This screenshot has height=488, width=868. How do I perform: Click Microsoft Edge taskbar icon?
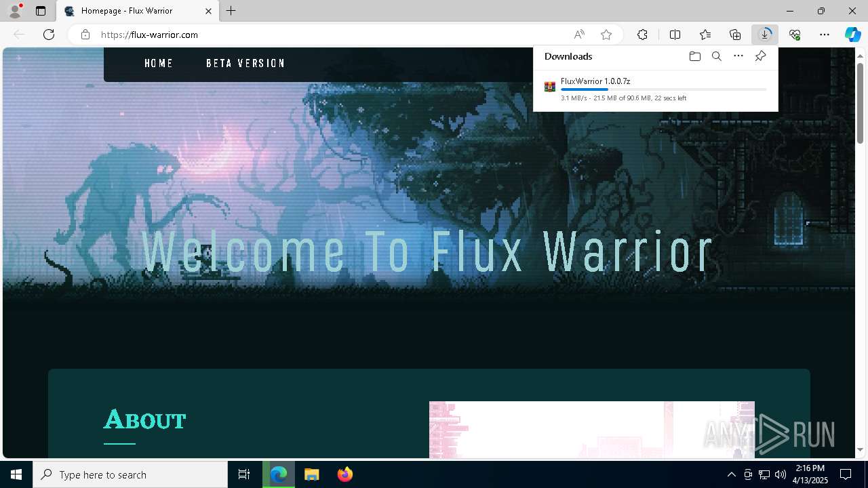[279, 474]
